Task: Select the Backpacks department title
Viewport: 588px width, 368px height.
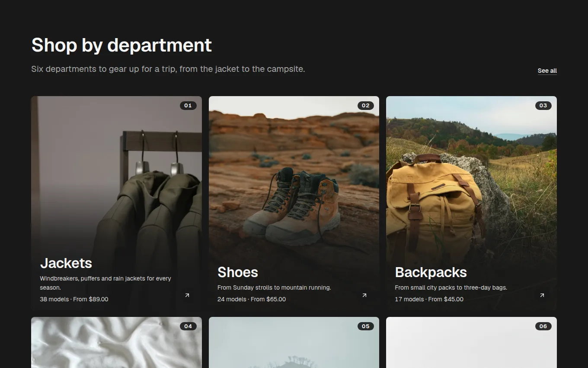Action: [431, 272]
